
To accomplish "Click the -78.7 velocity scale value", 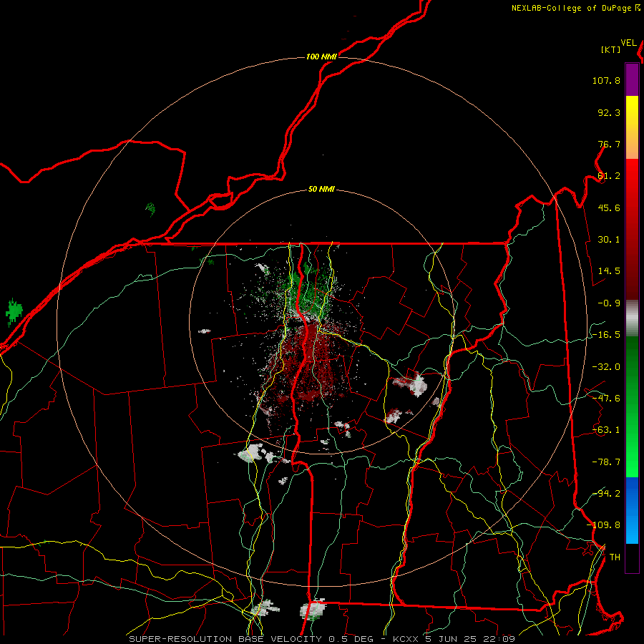I will (606, 462).
